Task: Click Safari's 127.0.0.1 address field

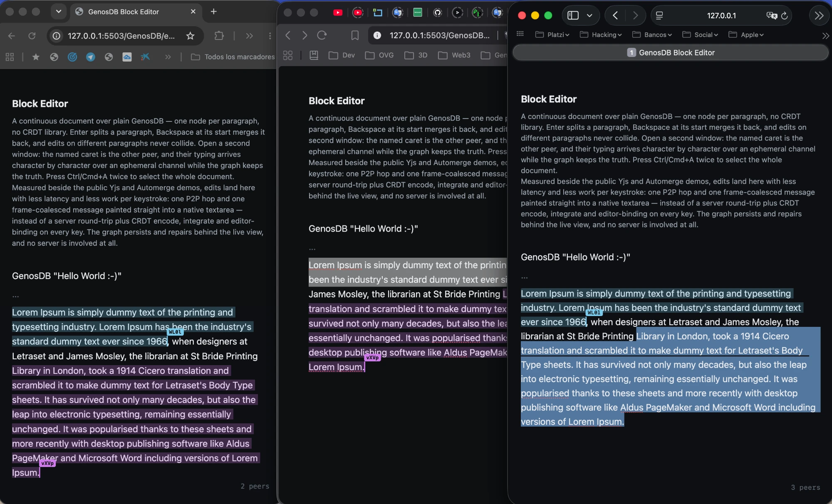Action: click(x=721, y=15)
